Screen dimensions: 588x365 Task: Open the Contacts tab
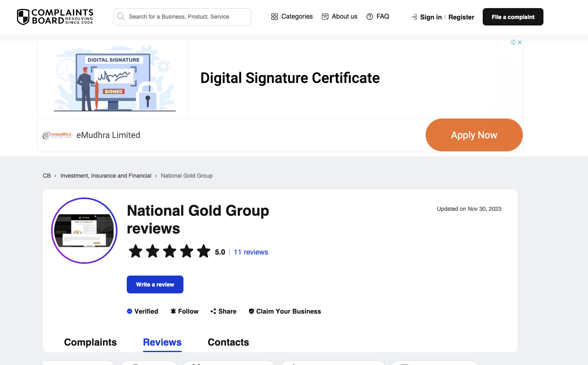click(x=228, y=342)
